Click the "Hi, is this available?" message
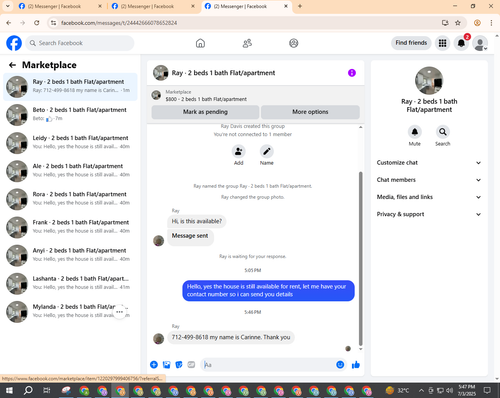500x398 pixels. 197,221
